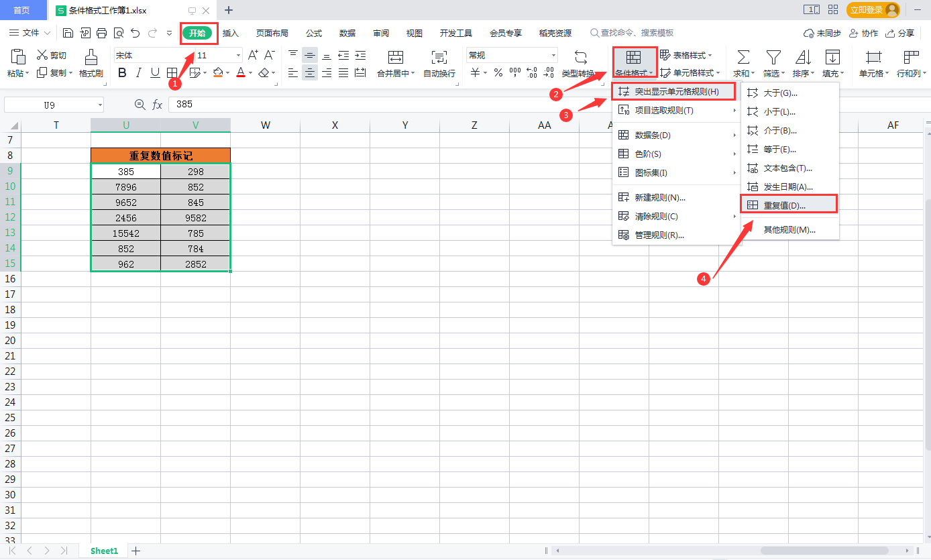Screen dimensions: 931x560
Task: Click the Paste (粘贴) clipboard icon
Action: tap(18, 56)
